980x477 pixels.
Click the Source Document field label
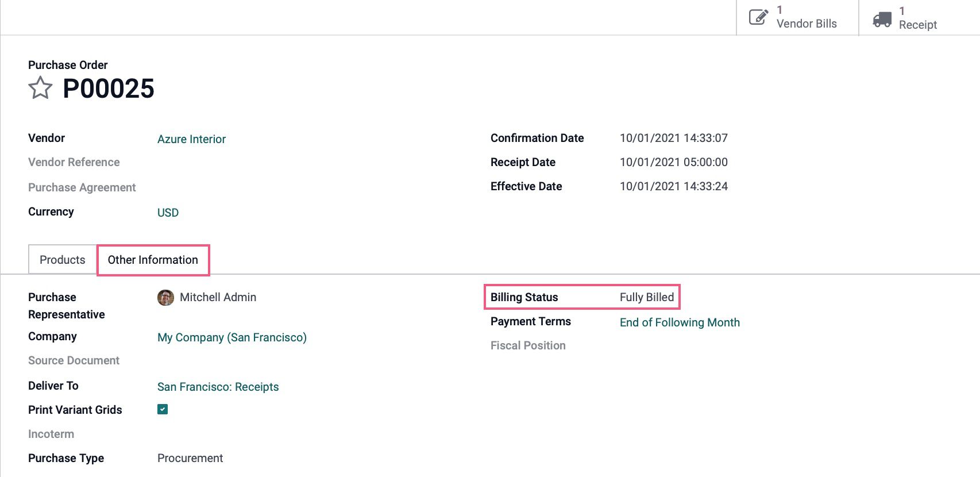point(74,360)
